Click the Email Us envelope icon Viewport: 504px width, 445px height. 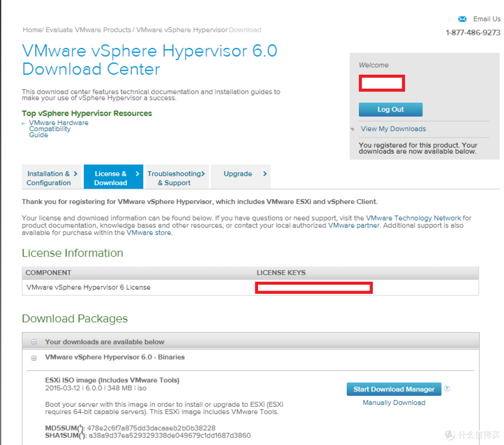pyautogui.click(x=462, y=19)
